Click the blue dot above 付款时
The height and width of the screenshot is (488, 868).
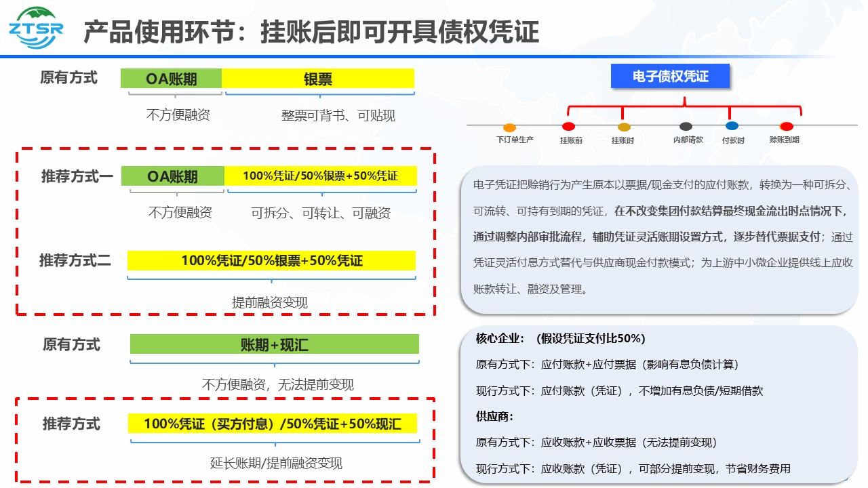(x=732, y=126)
